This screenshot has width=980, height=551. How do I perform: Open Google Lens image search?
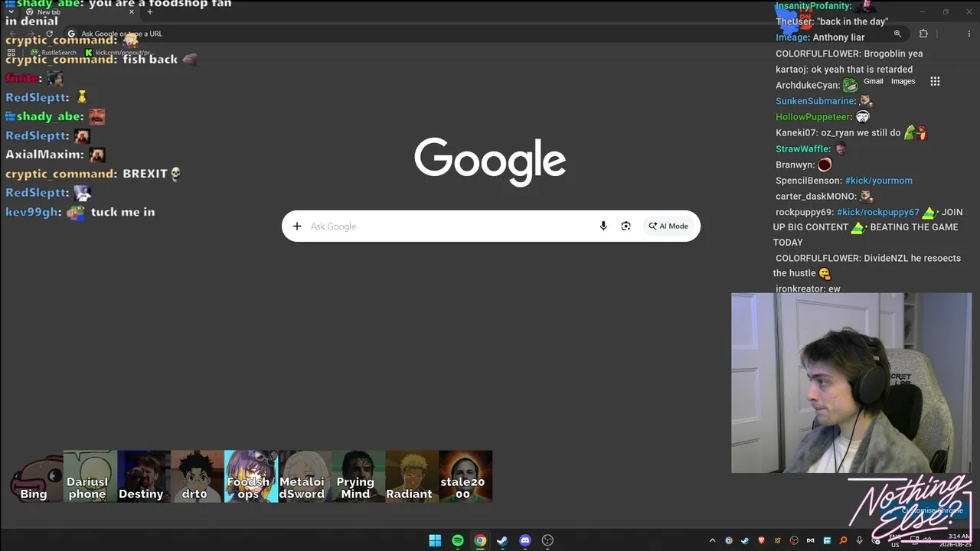(x=626, y=226)
